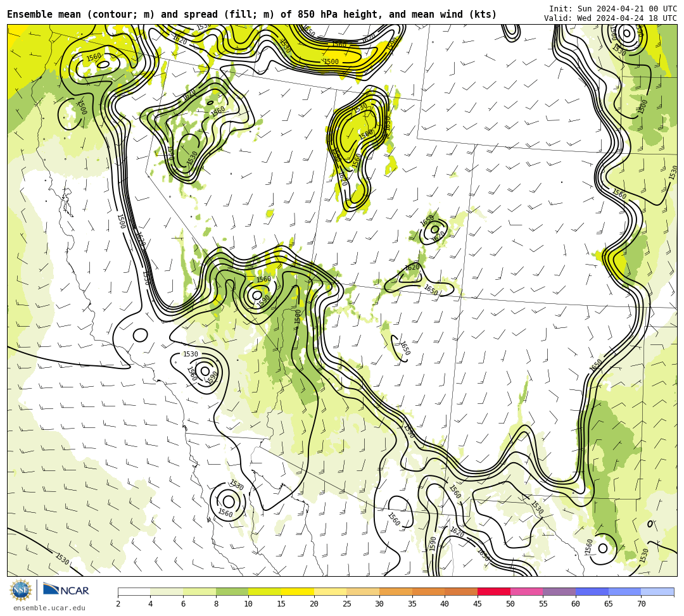684x616 pixels.
Task: Click the colorbar tick label 2
Action: (x=118, y=604)
